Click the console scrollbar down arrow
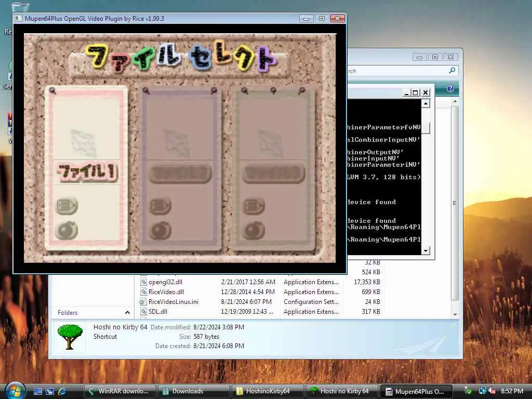Image resolution: width=532 pixels, height=399 pixels. pos(426,251)
